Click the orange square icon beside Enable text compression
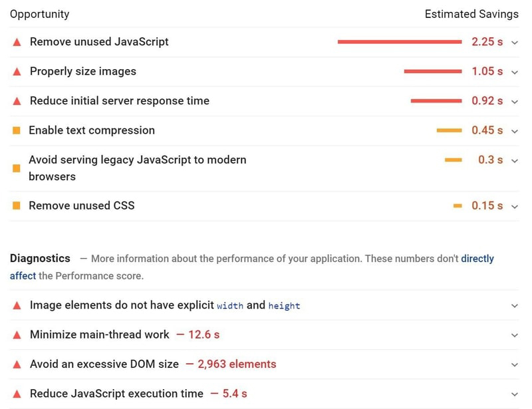 [16, 130]
